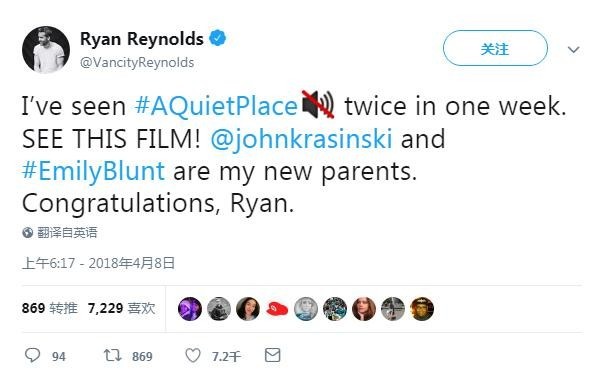View the 869 转推 retweets list
The image size is (598, 376).
(50, 308)
